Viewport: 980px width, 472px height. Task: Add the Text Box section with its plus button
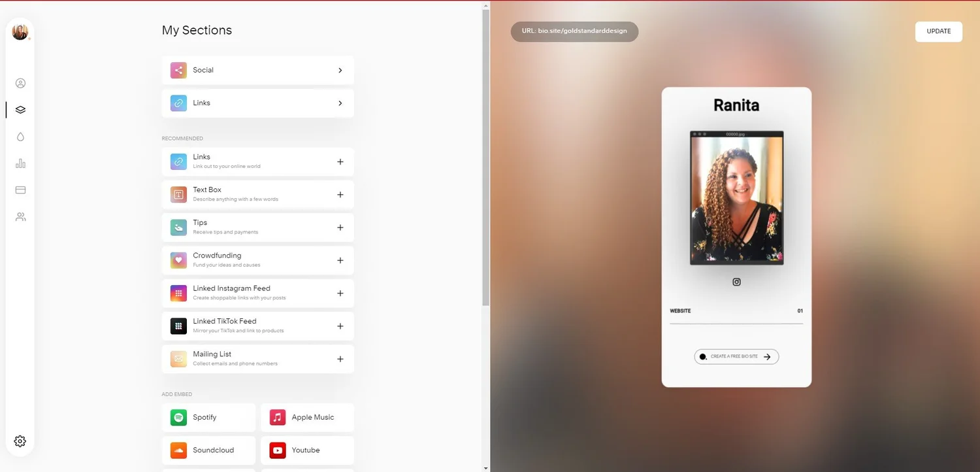pyautogui.click(x=340, y=194)
